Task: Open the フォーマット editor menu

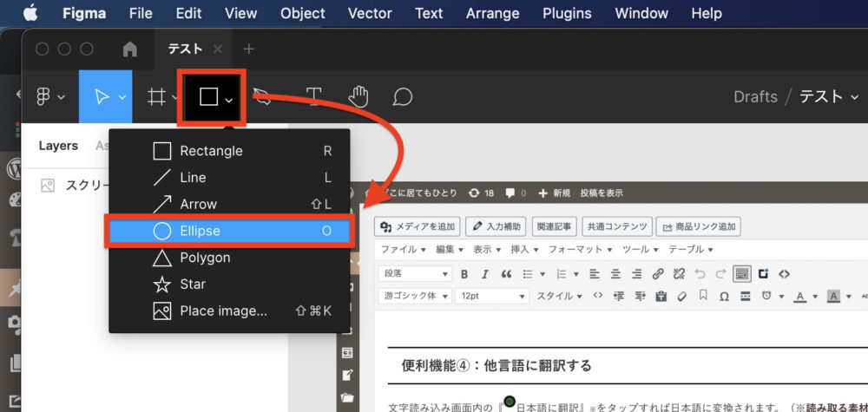Action: coord(580,250)
